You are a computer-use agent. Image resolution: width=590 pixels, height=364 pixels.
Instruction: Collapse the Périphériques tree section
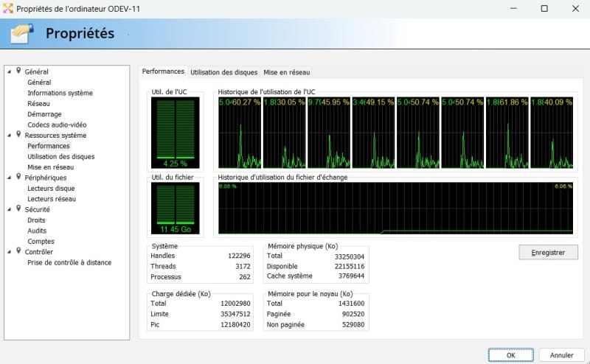click(x=9, y=178)
